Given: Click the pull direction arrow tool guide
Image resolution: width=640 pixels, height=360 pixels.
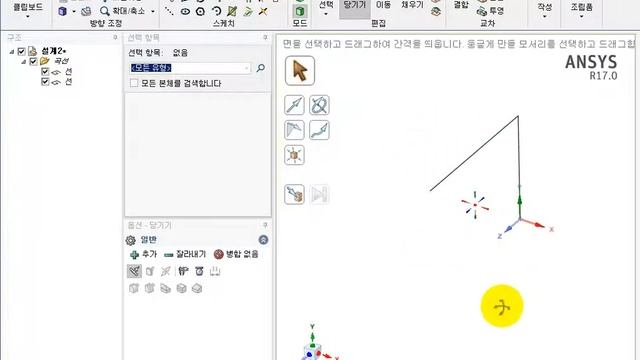Looking at the screenshot, I should (294, 105).
